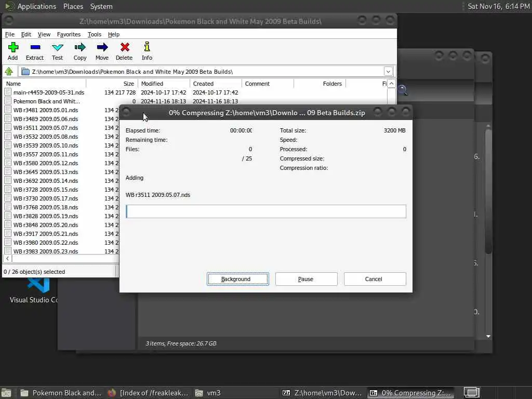Viewport: 532px width, 399px height.
Task: Click the file list scroll-up arrow
Action: point(391,84)
